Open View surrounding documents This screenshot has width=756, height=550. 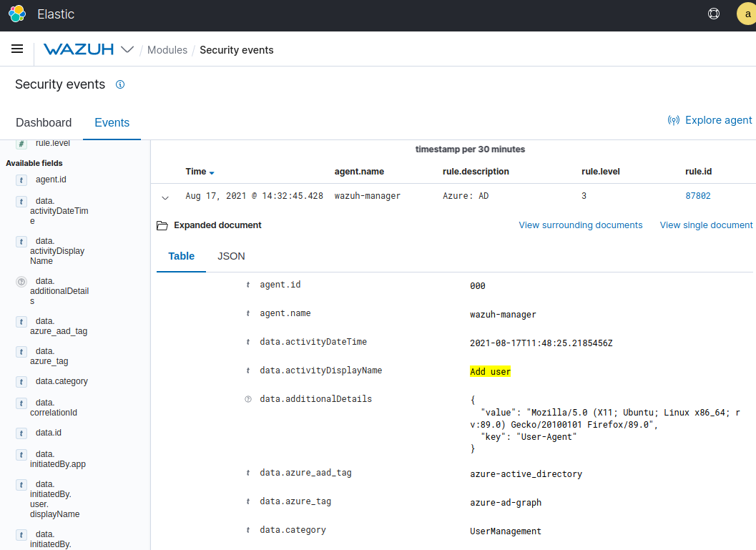pyautogui.click(x=580, y=225)
